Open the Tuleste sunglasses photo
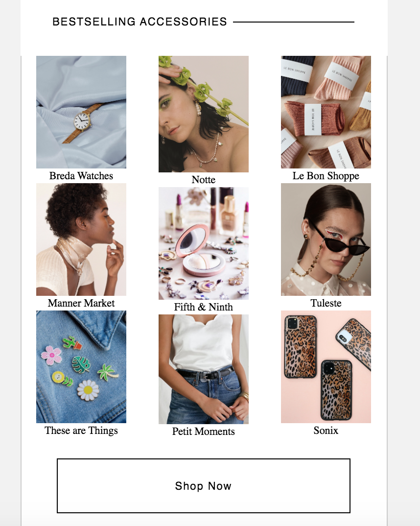 click(x=326, y=239)
